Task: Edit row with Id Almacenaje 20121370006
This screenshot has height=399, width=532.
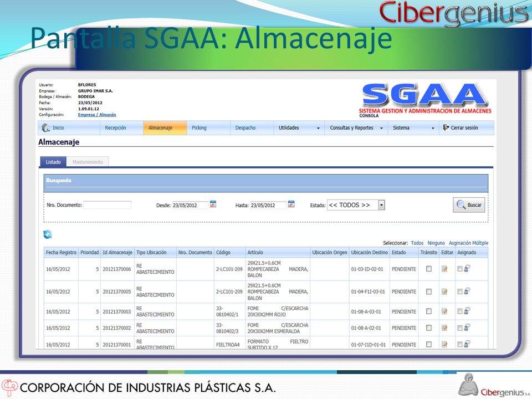Action: (444, 269)
